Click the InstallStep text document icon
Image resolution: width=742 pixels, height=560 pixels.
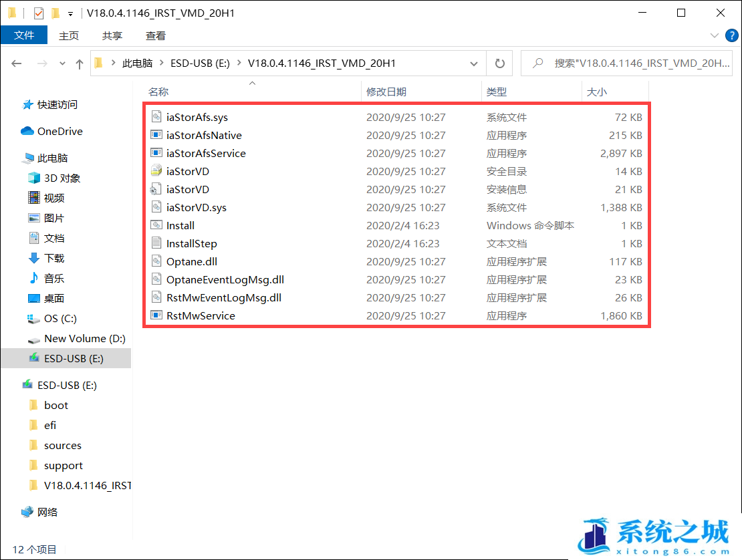point(156,243)
